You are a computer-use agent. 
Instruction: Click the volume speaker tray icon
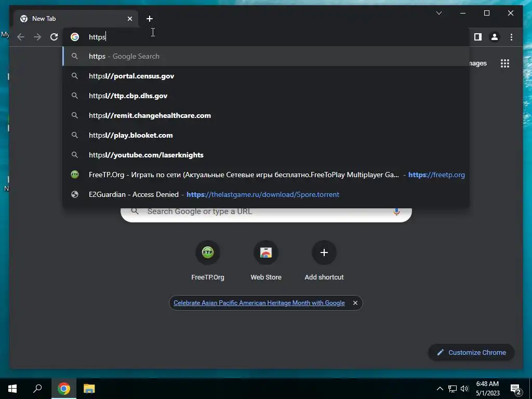[464, 389]
